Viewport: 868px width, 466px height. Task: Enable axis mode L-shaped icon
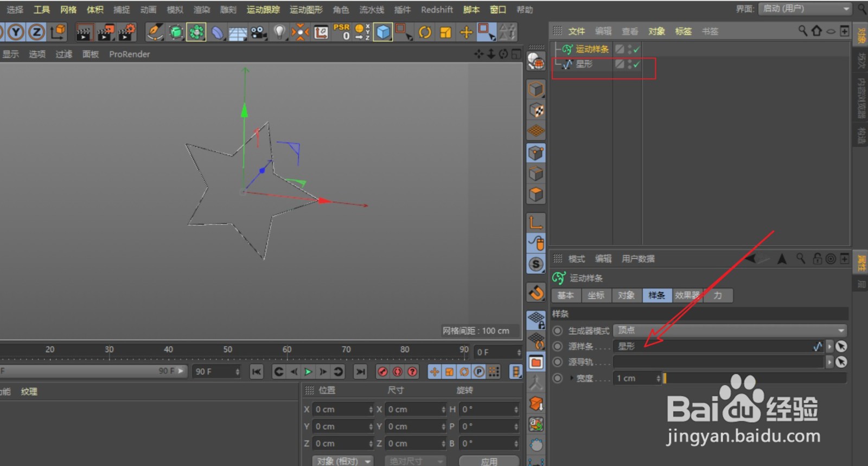pyautogui.click(x=536, y=222)
